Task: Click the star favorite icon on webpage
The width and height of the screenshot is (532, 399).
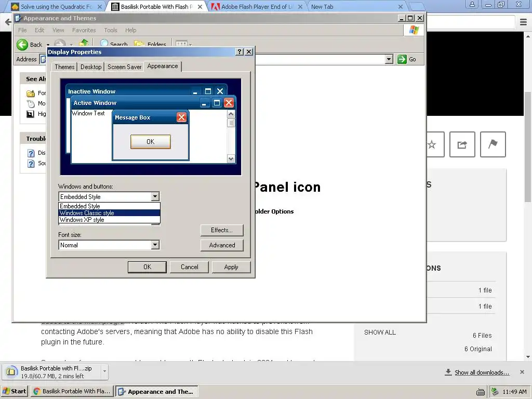Action: click(x=432, y=145)
